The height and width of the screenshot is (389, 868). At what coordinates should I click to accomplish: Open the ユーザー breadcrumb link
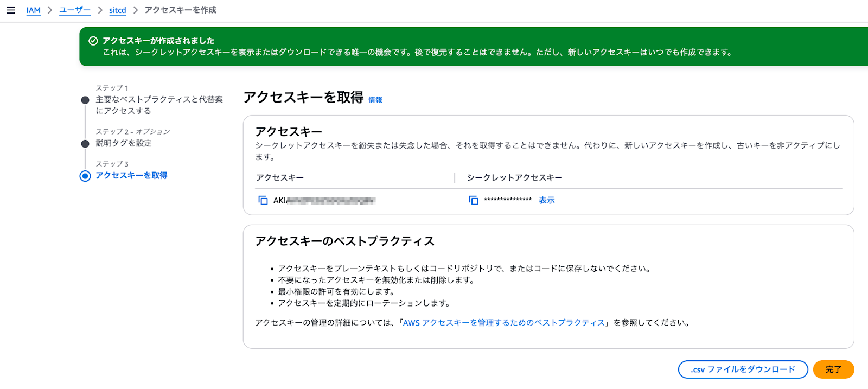pyautogui.click(x=75, y=10)
